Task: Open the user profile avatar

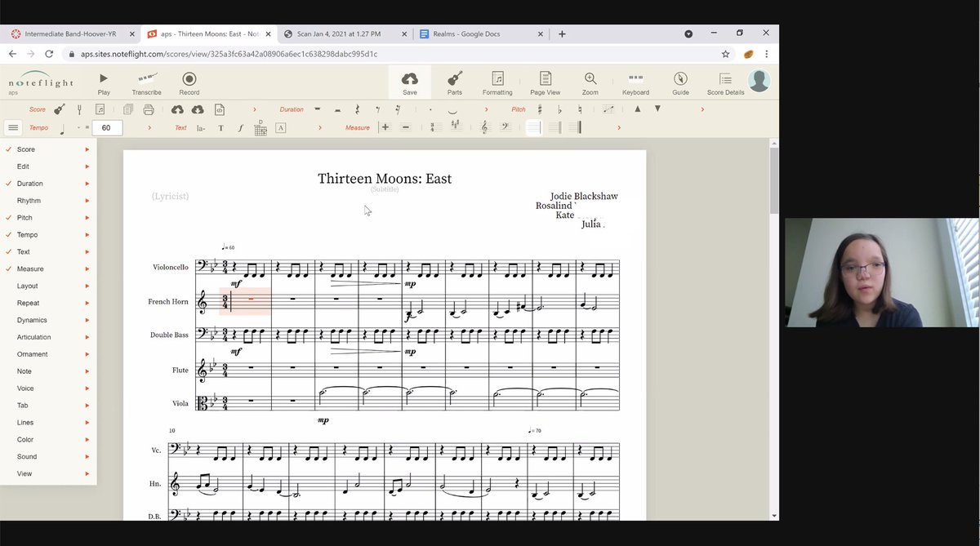Action: [x=759, y=81]
